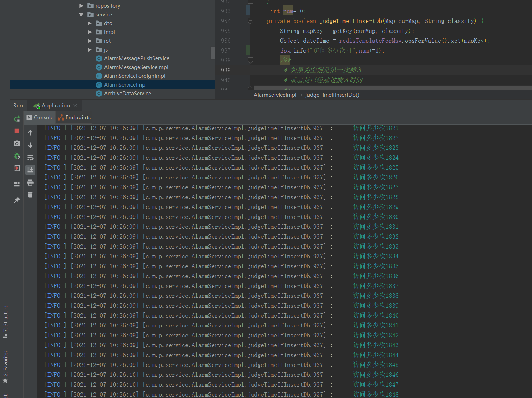Collapse the judgeTimeIfInsertDb method fold arrow
The height and width of the screenshot is (398, 532).
[250, 21]
